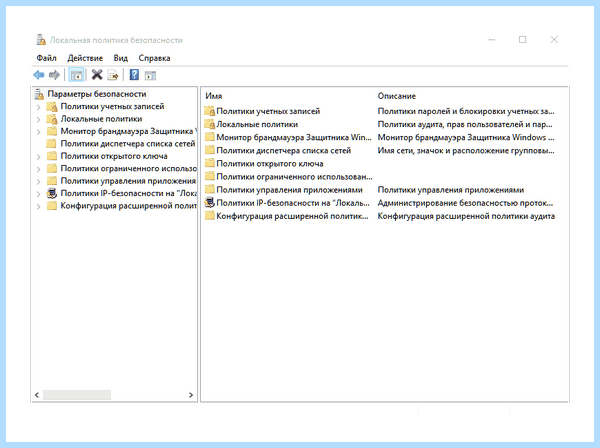Expand the Политики ограниченного использования tree node
Viewport: 600px width, 448px height.
38,169
